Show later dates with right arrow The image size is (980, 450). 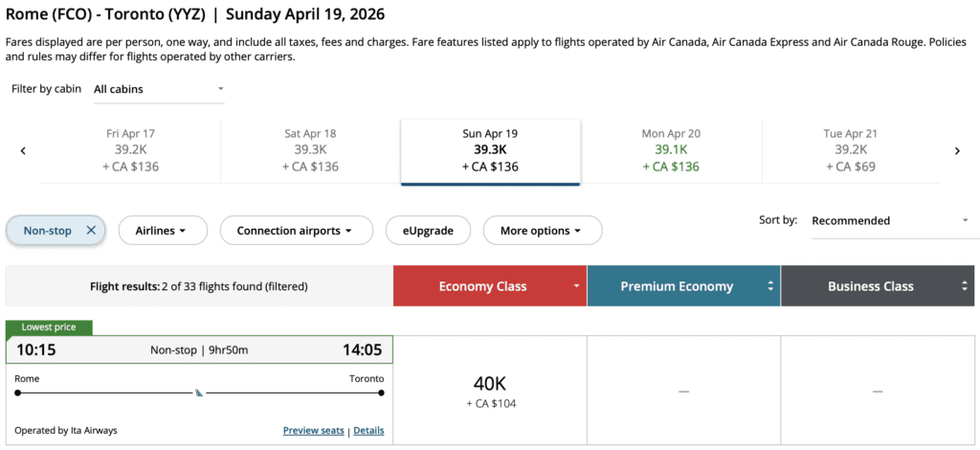(x=957, y=150)
